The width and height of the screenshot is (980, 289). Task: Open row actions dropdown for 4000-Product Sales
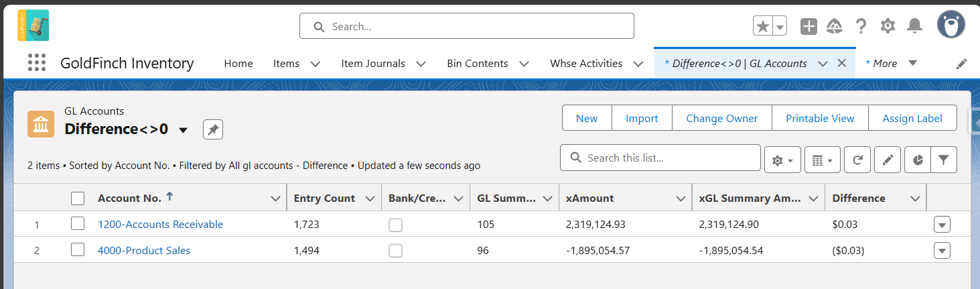tap(942, 251)
